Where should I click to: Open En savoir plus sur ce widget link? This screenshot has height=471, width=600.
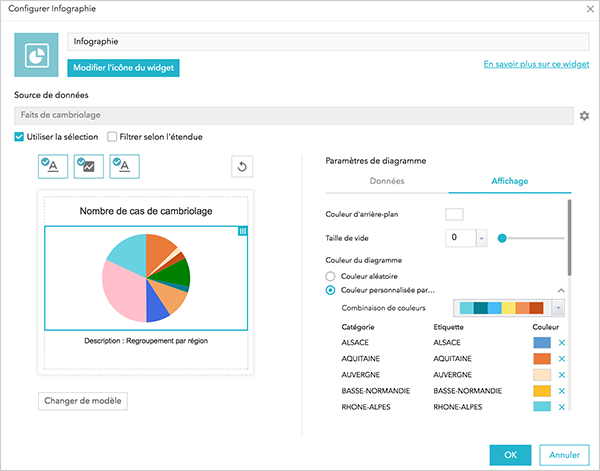(x=536, y=64)
